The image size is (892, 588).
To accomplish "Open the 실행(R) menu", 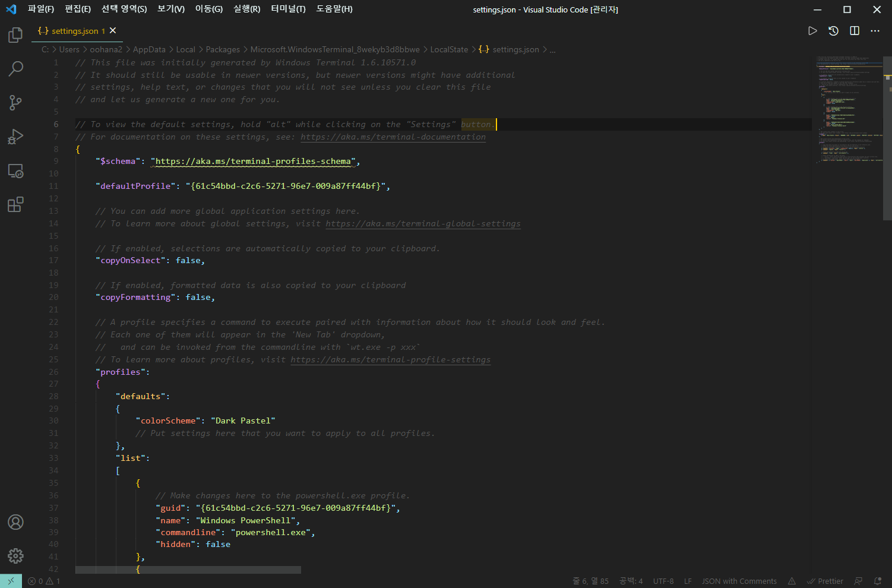I will tap(247, 9).
